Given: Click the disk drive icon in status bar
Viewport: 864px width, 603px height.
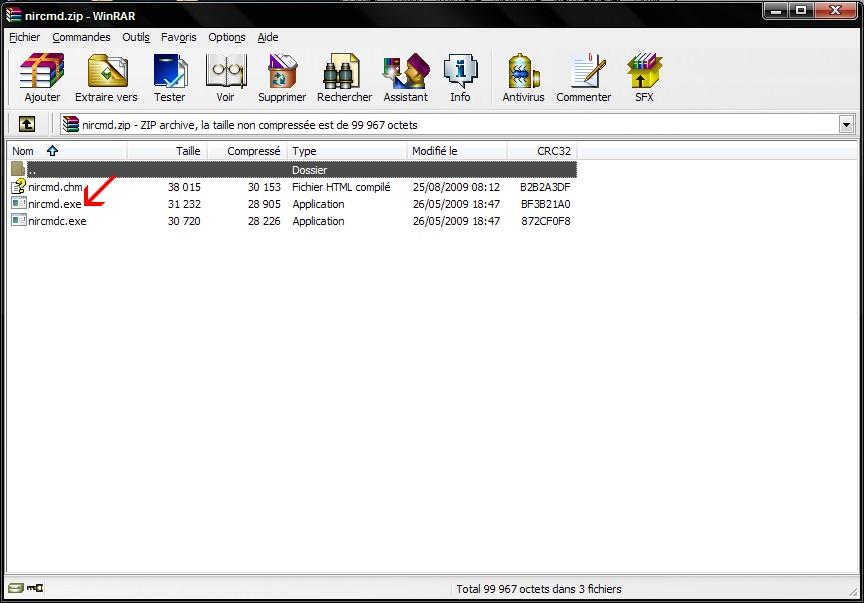Looking at the screenshot, I should [16, 588].
